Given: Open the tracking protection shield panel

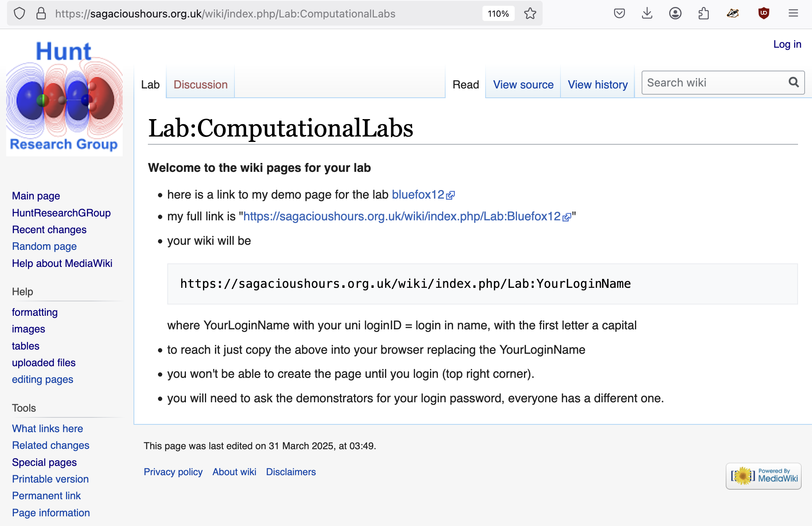Looking at the screenshot, I should (x=19, y=13).
